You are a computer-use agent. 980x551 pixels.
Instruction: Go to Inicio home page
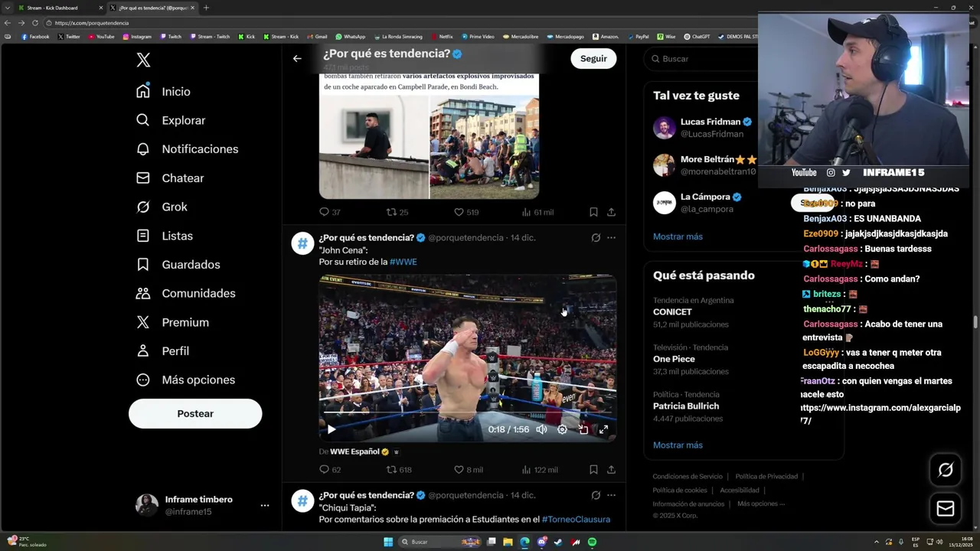tap(163, 91)
